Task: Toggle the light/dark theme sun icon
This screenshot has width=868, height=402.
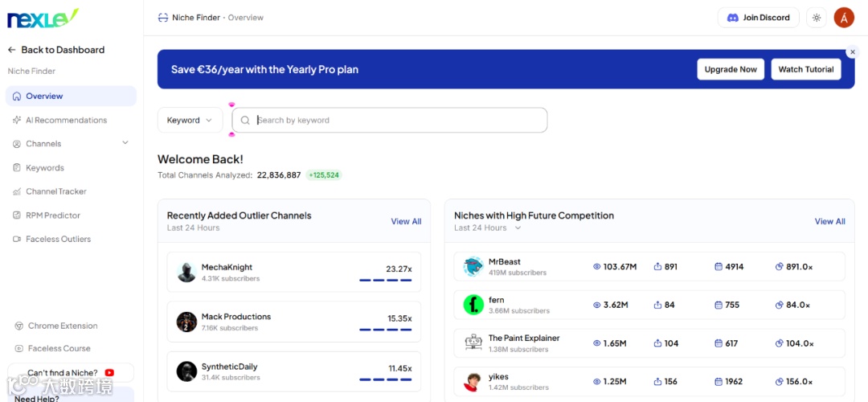Action: click(x=817, y=18)
